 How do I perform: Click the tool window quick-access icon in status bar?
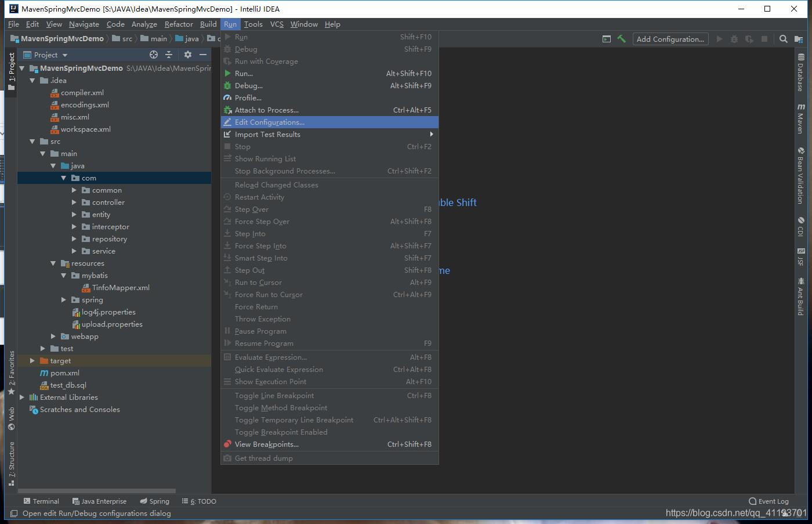point(13,514)
